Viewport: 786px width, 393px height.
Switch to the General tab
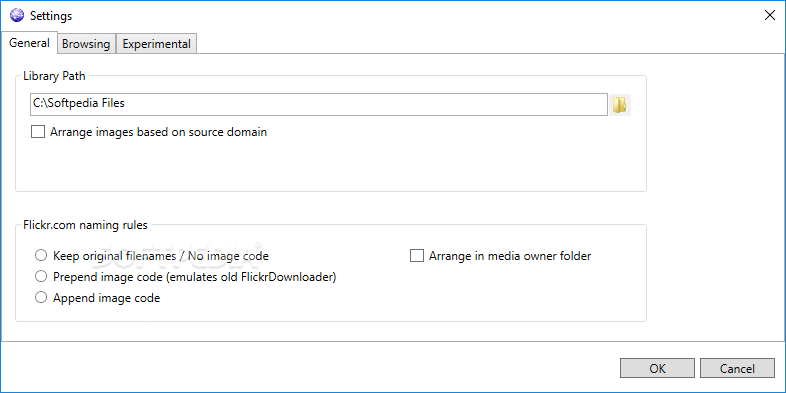click(x=29, y=43)
